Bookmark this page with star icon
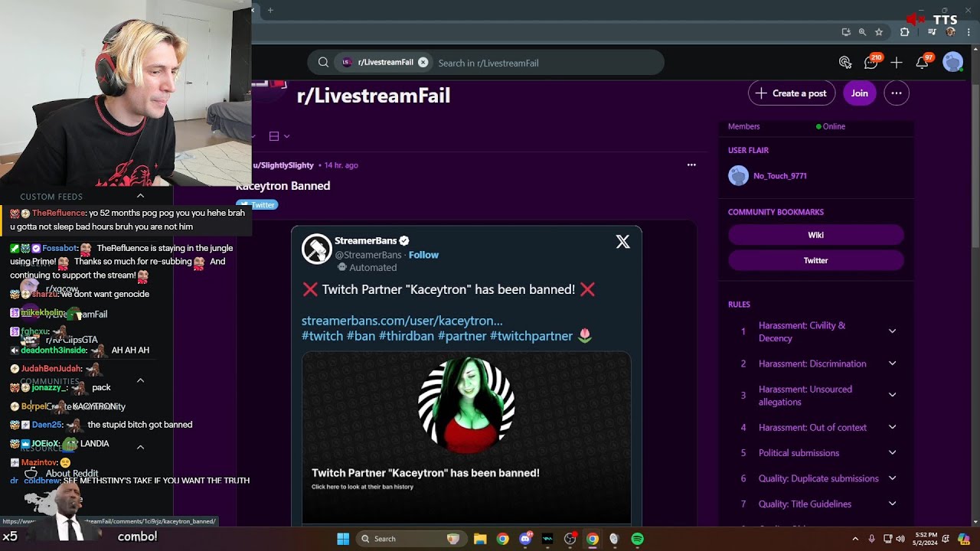Image resolution: width=980 pixels, height=551 pixels. (x=879, y=32)
